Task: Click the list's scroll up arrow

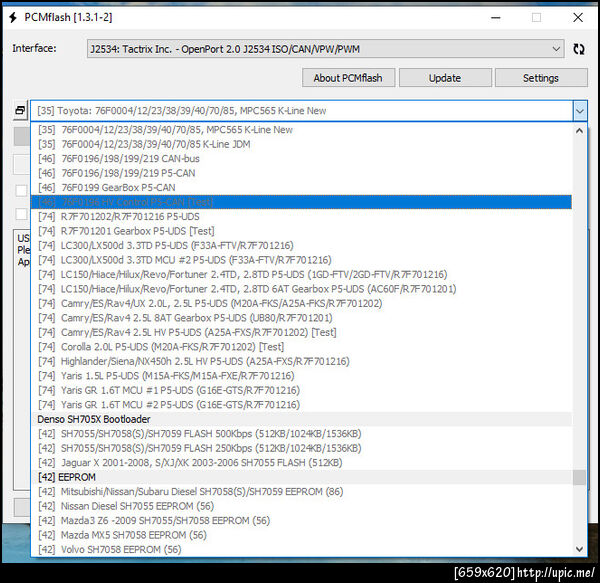Action: click(x=579, y=131)
